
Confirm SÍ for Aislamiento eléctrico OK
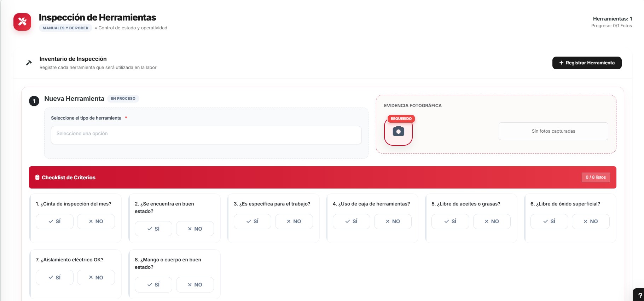point(54,278)
